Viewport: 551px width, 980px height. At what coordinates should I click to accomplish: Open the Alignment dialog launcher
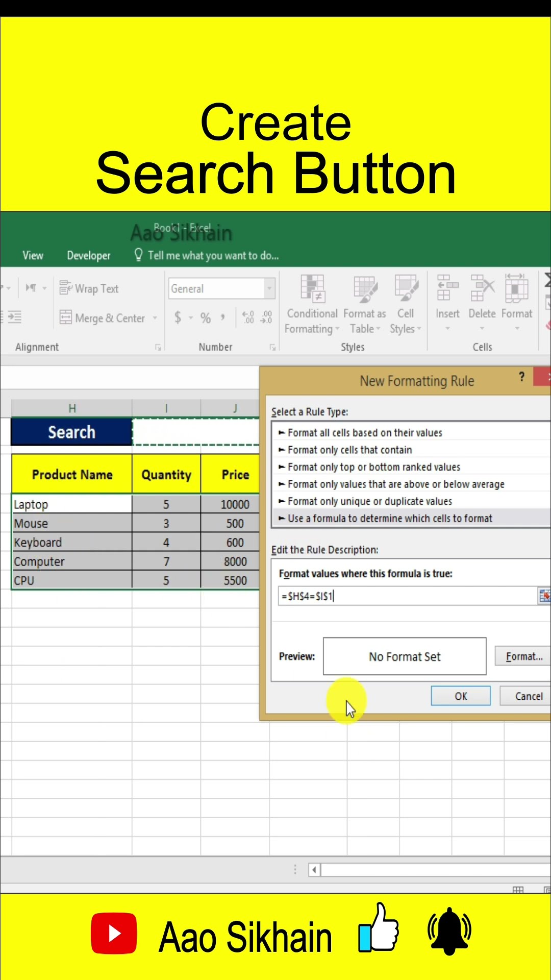click(x=158, y=347)
